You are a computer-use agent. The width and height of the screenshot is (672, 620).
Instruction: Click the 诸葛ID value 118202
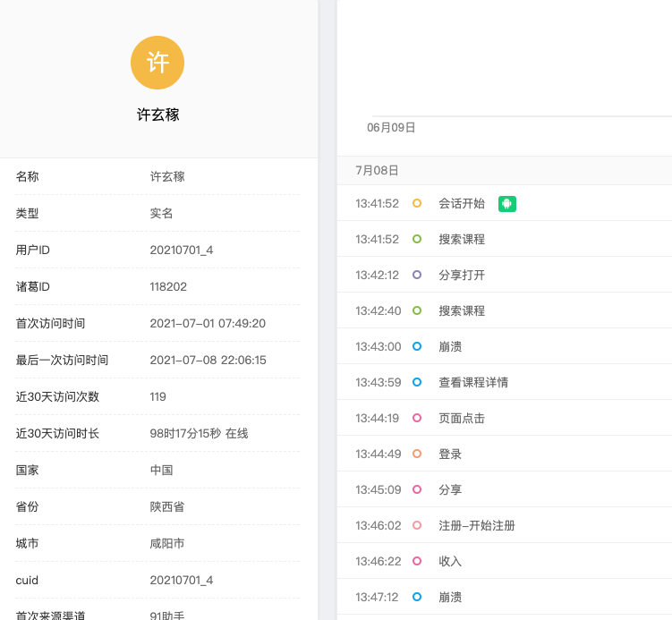tap(168, 286)
